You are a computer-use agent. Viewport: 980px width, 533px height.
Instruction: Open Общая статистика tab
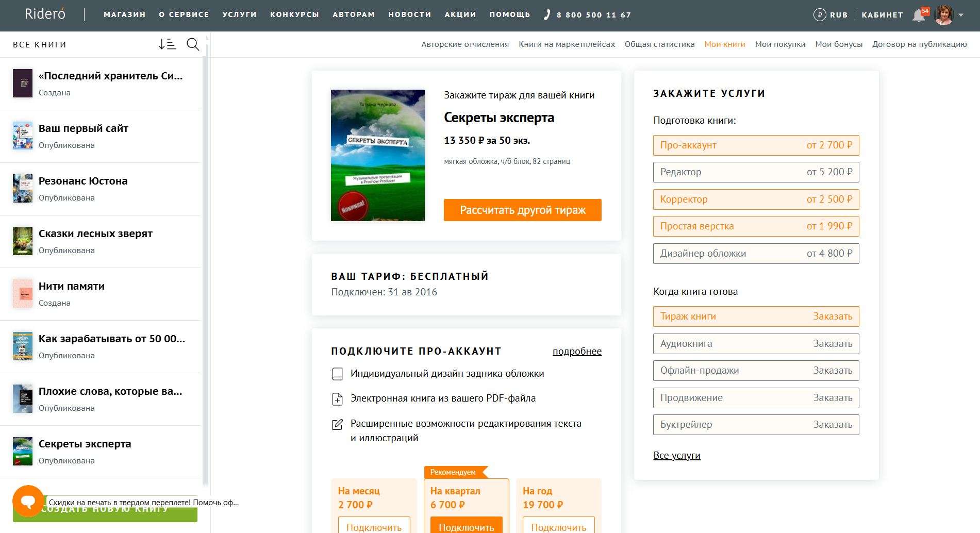[x=659, y=44]
